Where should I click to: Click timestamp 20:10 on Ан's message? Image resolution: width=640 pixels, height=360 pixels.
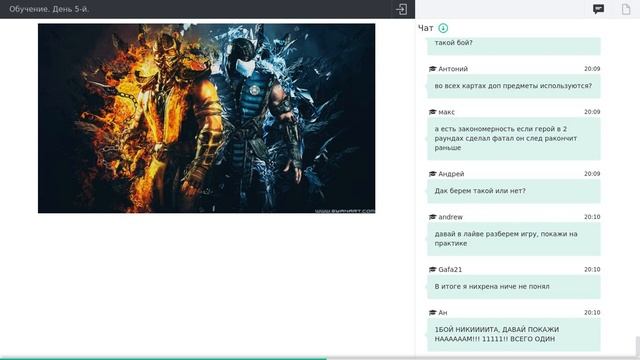[592, 313]
